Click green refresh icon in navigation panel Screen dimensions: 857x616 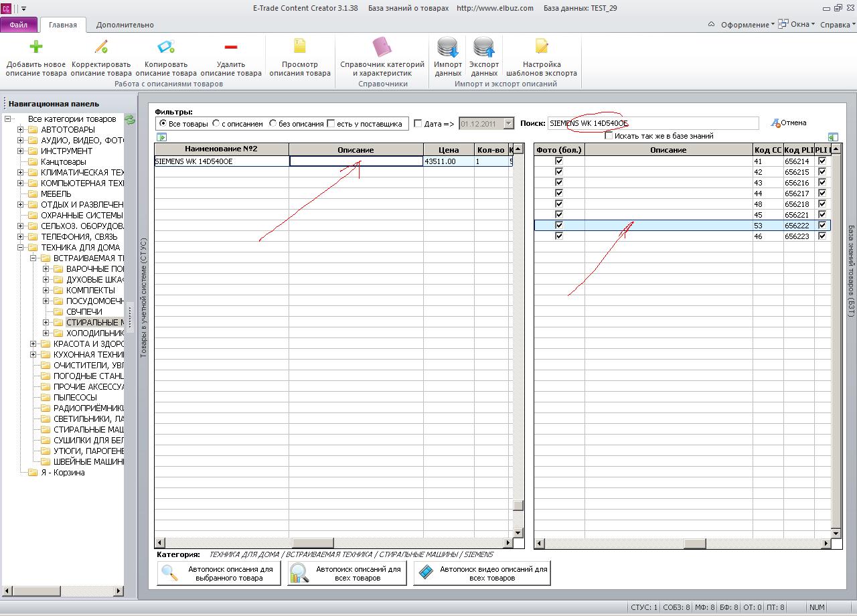(x=130, y=120)
